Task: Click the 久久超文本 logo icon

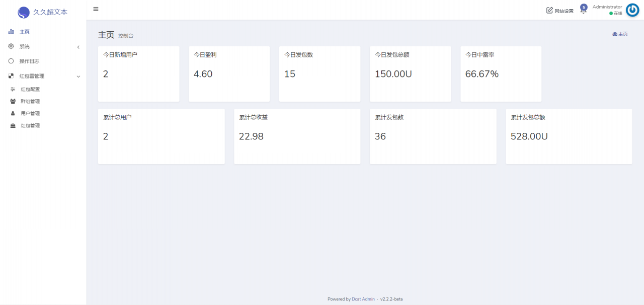Action: coord(24,13)
